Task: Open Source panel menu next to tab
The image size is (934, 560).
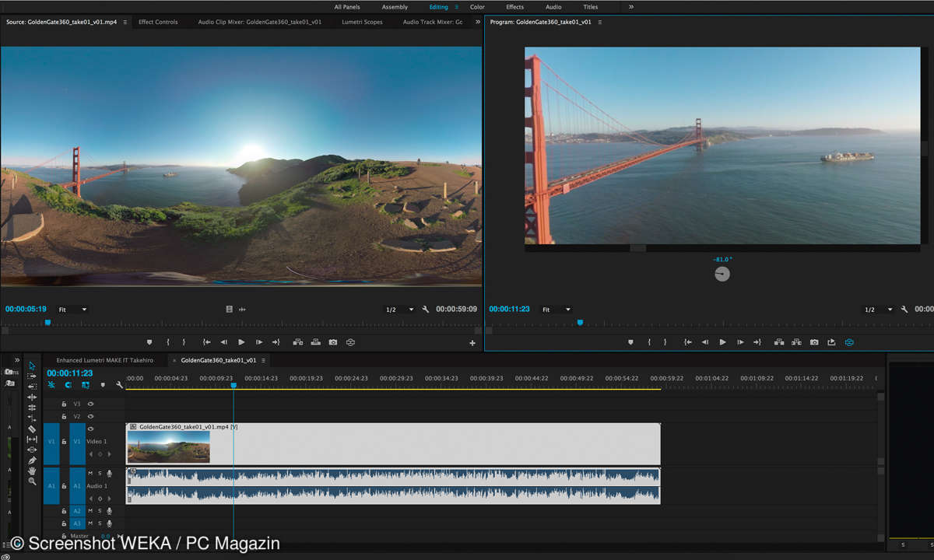Action: [x=125, y=22]
